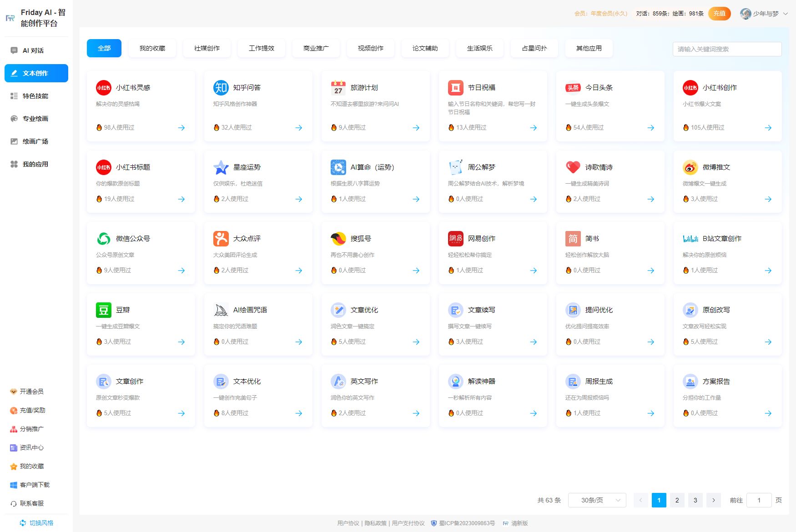Select the 文章优化 icon

(x=338, y=310)
